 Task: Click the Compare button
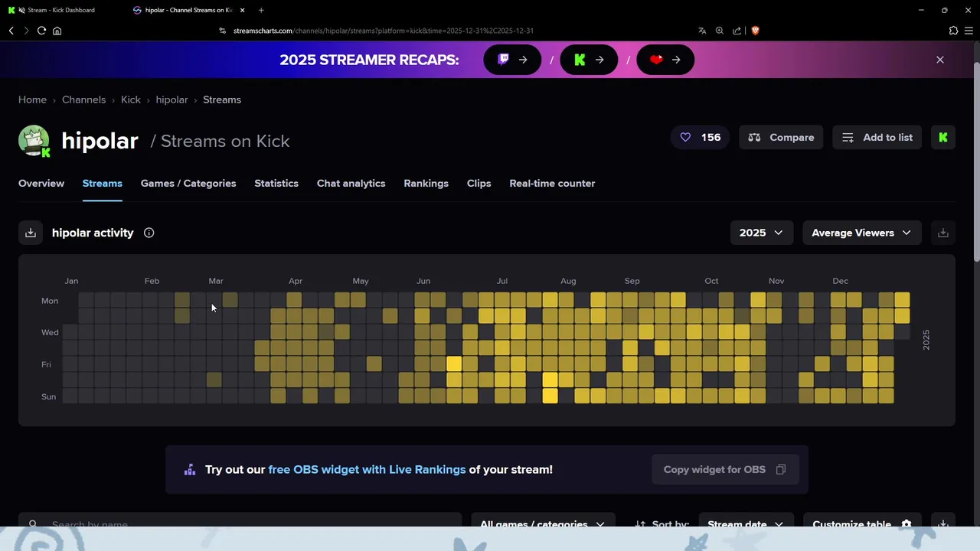pos(781,138)
